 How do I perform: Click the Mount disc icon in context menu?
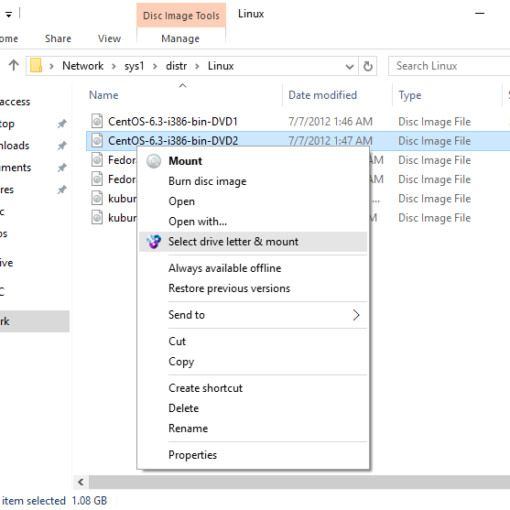154,161
